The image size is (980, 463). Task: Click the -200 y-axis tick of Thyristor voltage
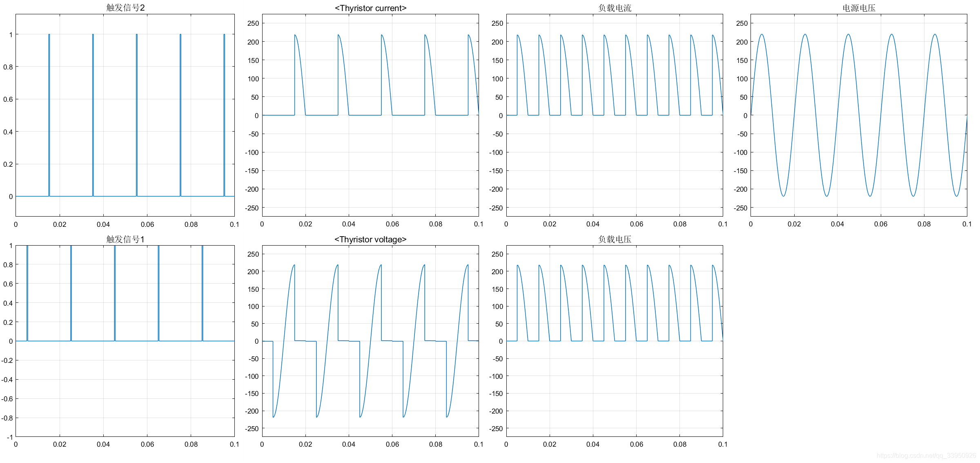252,411
